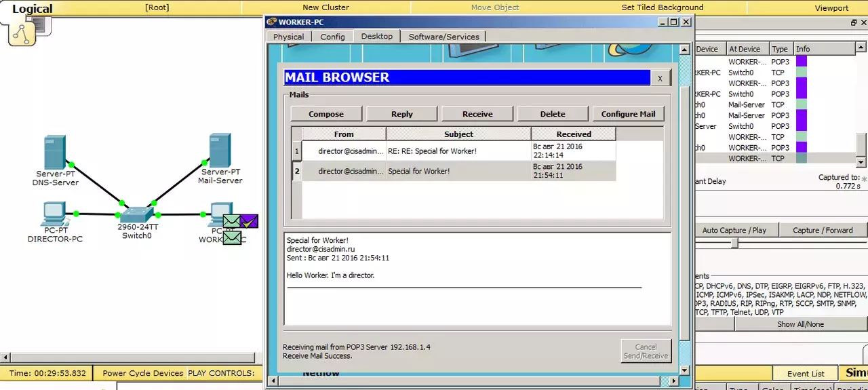The width and height of the screenshot is (868, 390).
Task: Click received date 22:14:14 cell
Action: (574, 151)
